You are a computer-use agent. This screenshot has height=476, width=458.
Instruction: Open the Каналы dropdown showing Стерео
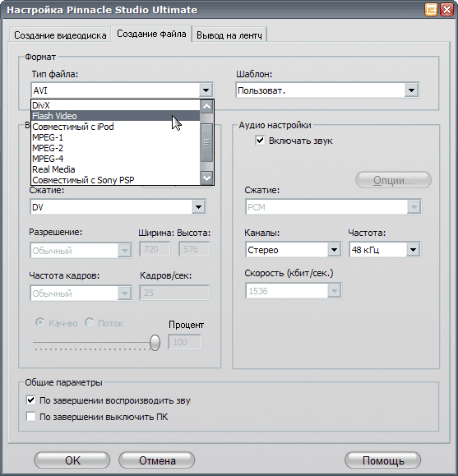[294, 250]
